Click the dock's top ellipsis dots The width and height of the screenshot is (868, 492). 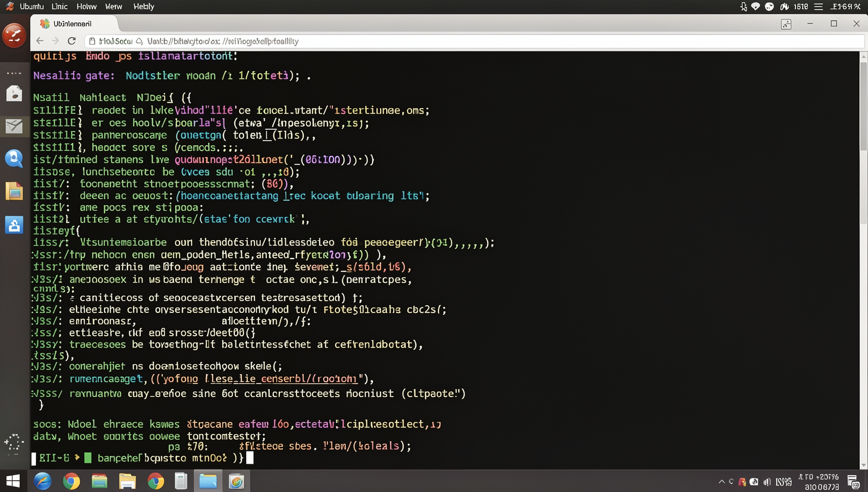click(x=14, y=73)
